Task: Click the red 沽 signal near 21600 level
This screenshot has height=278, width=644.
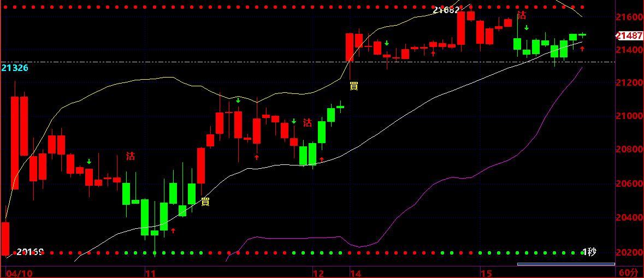Action: pyautogui.click(x=521, y=16)
